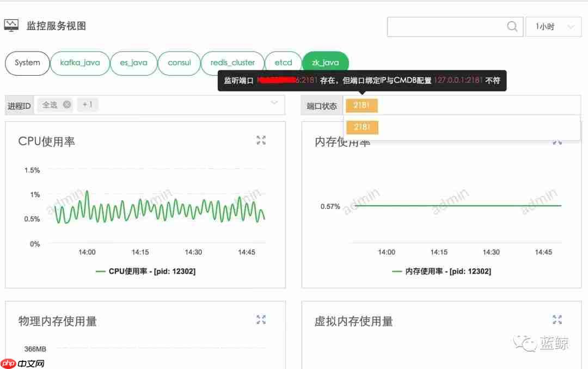
Task: Switch to the kafka_java tab
Action: tap(80, 63)
